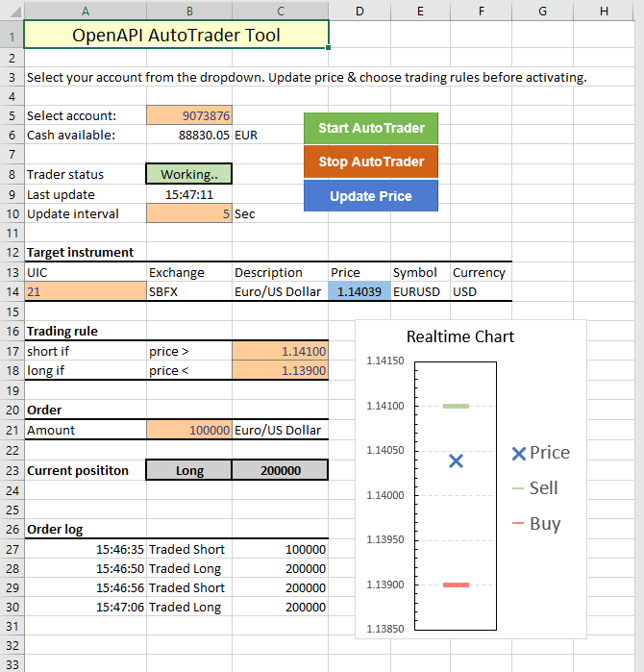Viewport: 644px width, 672px height.
Task: Click the order Amount cell with 100000
Action: 189,430
